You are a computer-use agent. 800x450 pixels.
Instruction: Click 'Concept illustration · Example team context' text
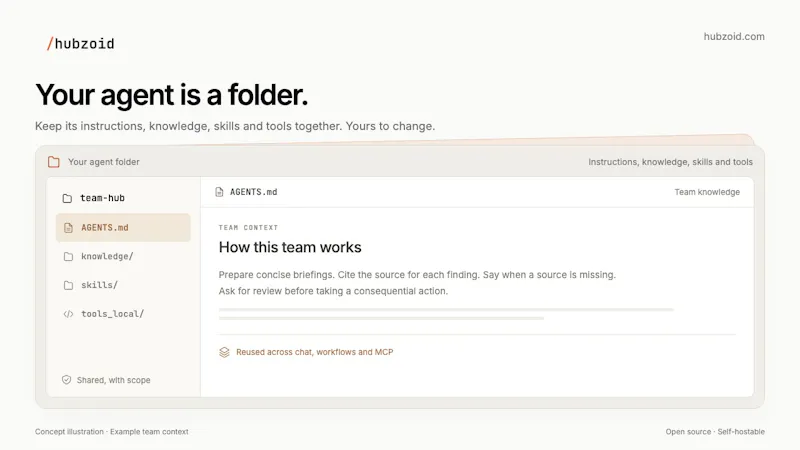pos(112,432)
